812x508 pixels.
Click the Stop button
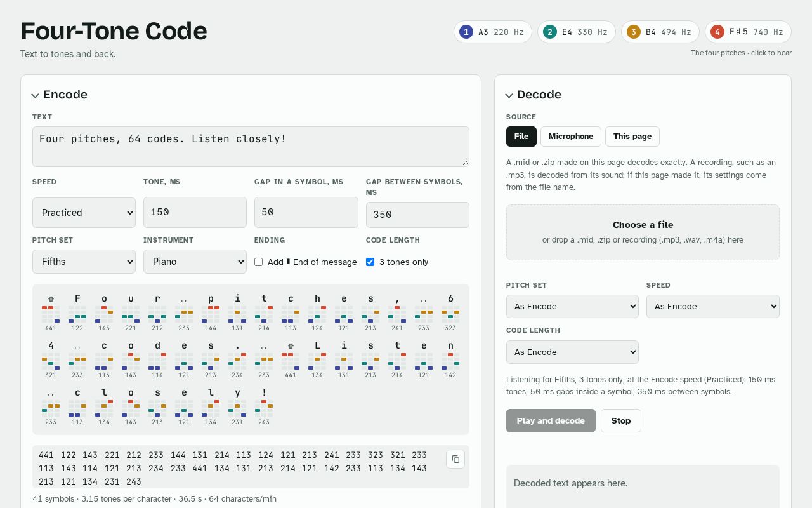click(x=621, y=420)
